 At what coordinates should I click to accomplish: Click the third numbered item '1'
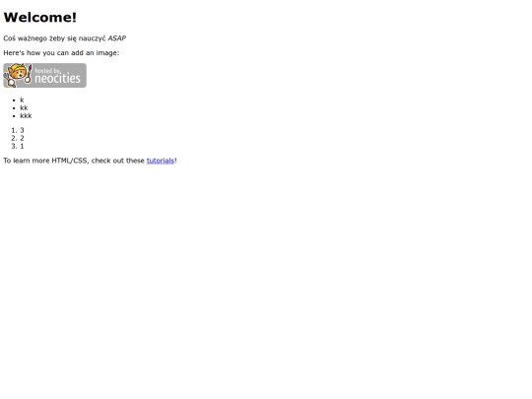22,146
